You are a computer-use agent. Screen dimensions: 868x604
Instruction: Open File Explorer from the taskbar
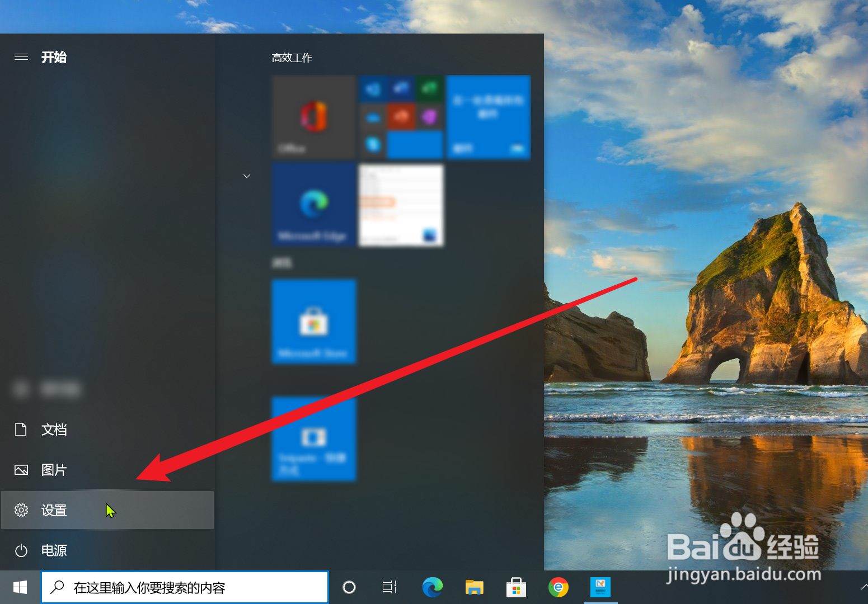[474, 587]
